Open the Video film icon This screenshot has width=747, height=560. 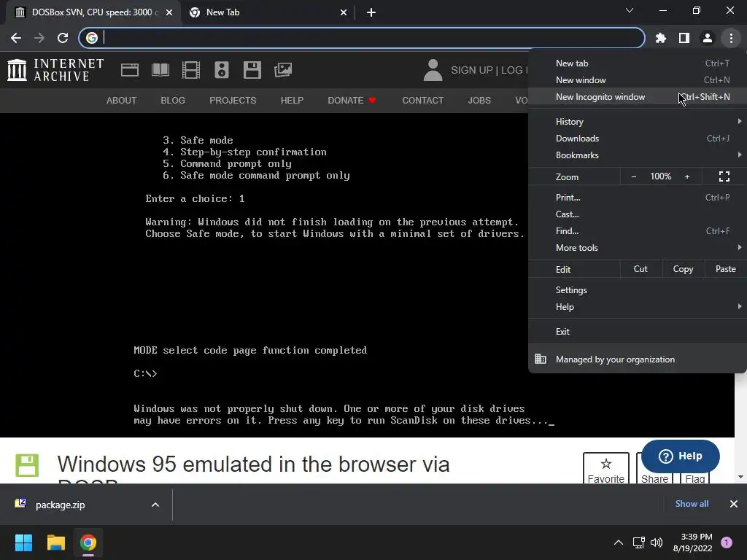pos(191,70)
